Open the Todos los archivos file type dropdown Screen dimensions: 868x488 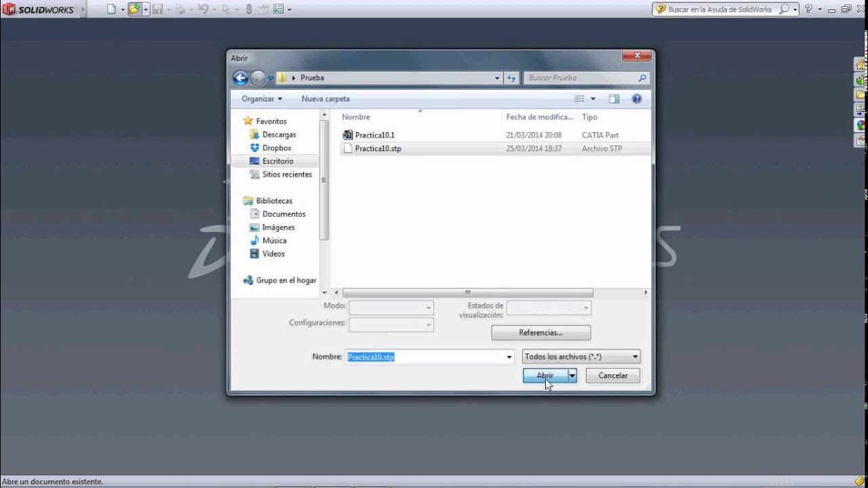click(x=581, y=357)
